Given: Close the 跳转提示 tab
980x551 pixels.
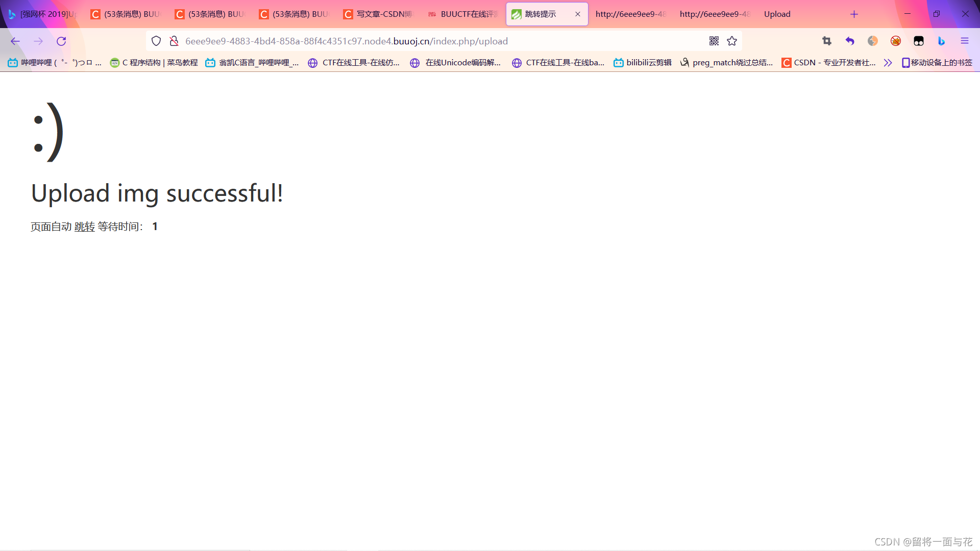Looking at the screenshot, I should coord(578,14).
